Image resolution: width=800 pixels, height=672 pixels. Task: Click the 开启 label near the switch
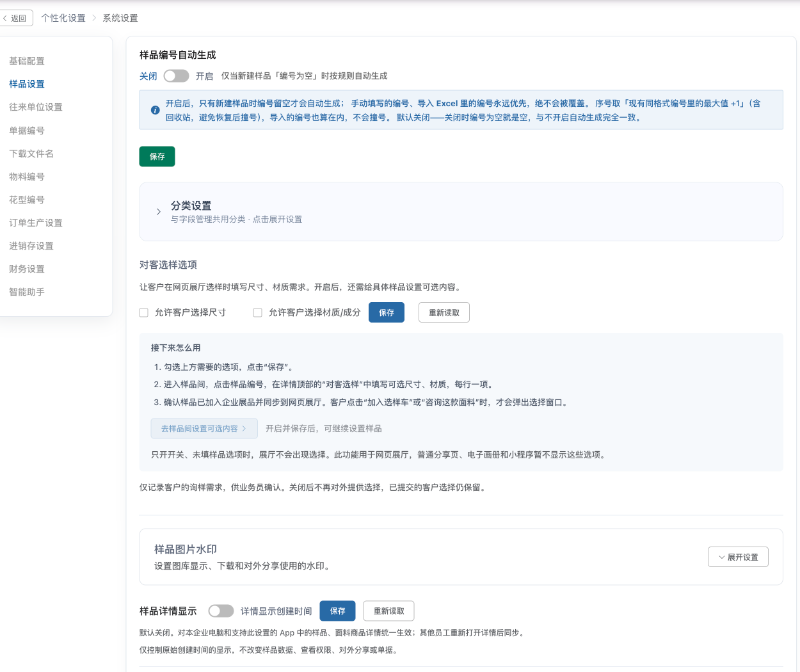[x=205, y=76]
